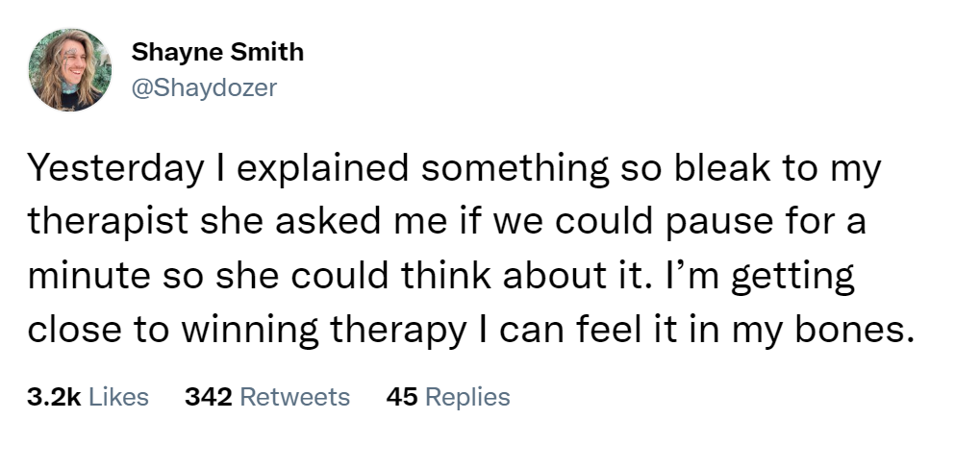Click the word "Yesterday" in the tweet
The width and height of the screenshot is (980, 469).
tap(108, 170)
